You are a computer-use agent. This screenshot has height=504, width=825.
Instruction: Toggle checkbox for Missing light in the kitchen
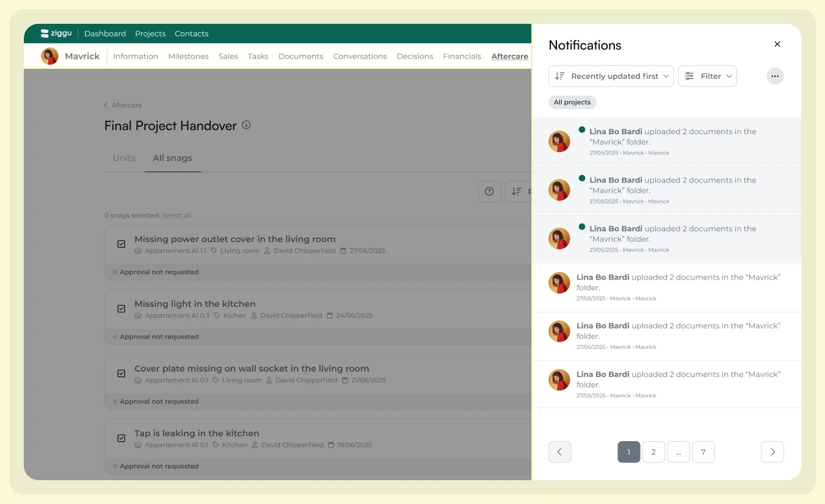click(x=121, y=309)
